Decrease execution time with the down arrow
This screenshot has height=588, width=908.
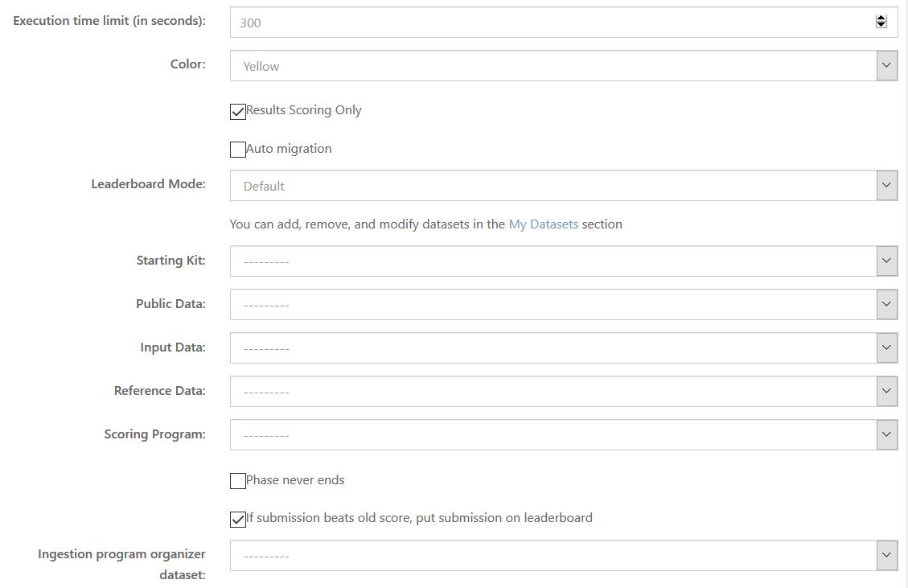point(881,26)
